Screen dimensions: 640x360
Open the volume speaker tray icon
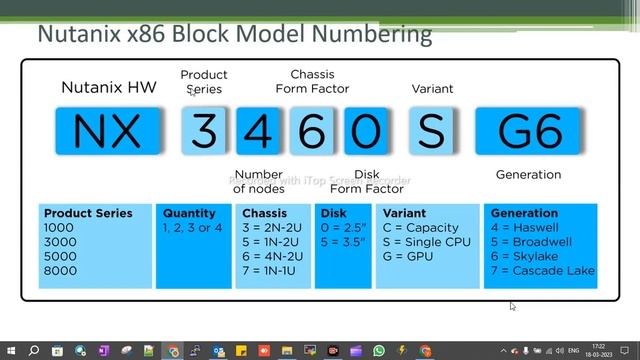coord(560,351)
